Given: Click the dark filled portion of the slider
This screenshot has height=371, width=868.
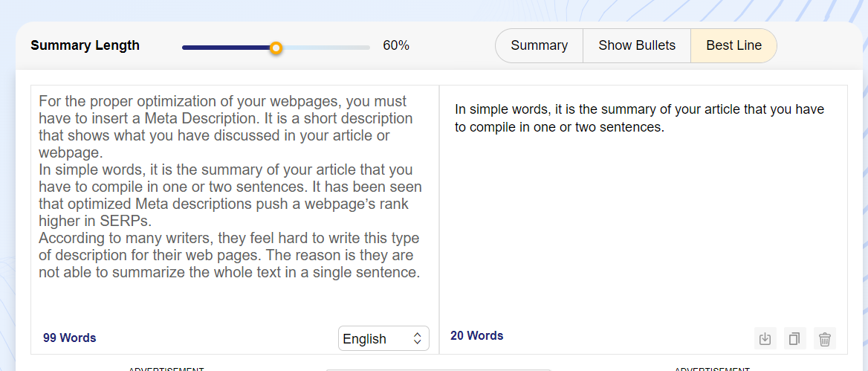Looking at the screenshot, I should [x=223, y=48].
